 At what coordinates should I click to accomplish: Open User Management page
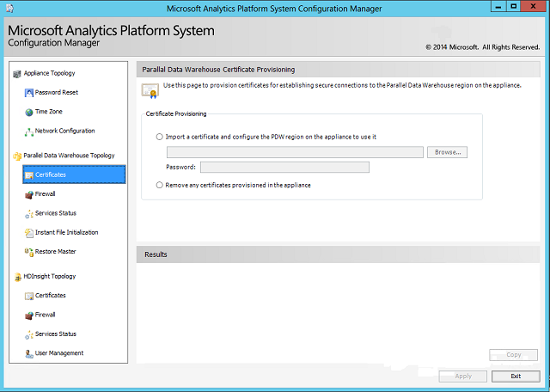pos(59,353)
